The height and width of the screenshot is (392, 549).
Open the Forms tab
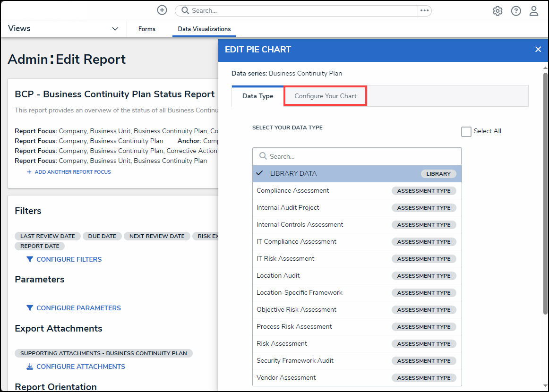tap(147, 29)
